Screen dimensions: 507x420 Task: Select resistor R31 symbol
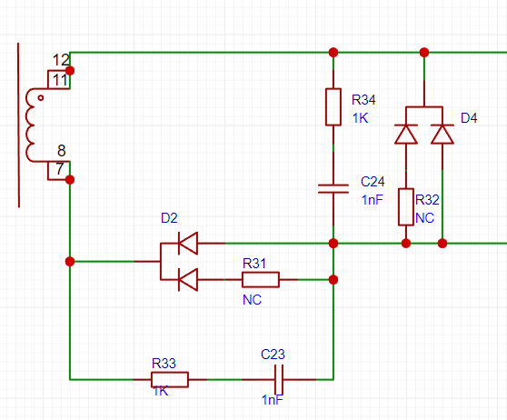(261, 280)
